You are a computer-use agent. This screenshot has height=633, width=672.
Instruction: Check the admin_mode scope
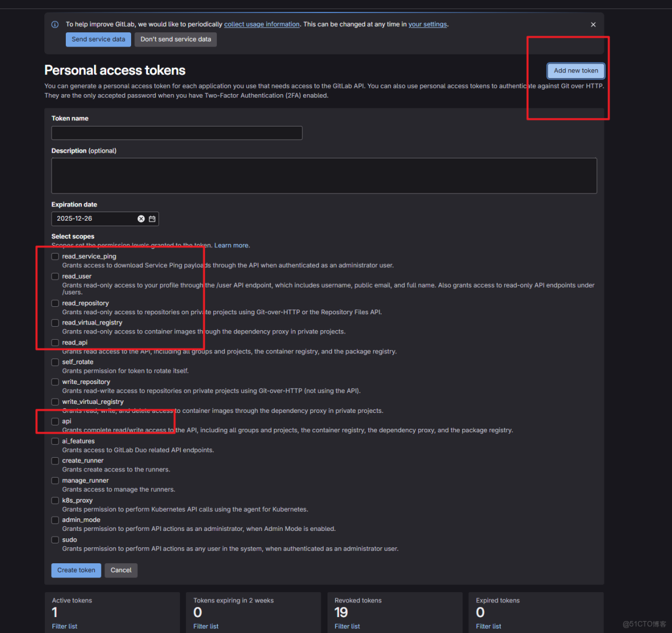coord(54,520)
